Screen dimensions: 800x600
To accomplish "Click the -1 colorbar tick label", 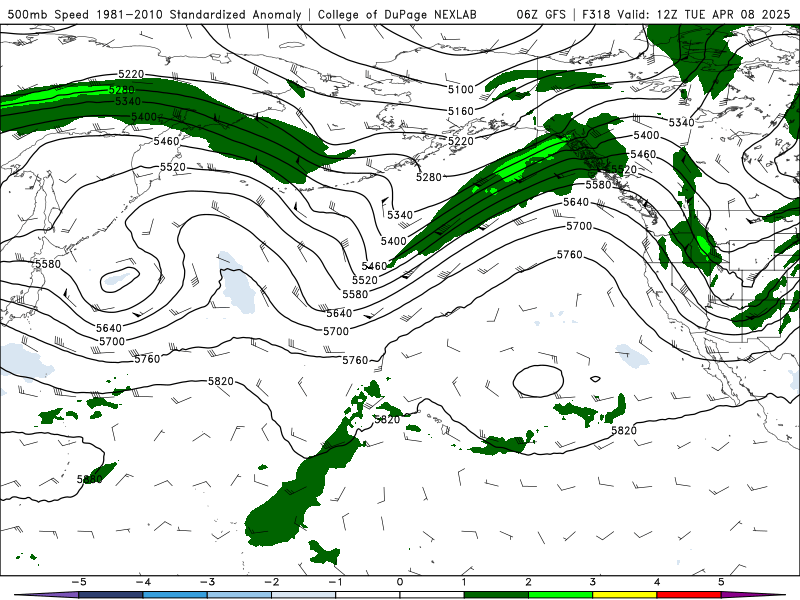I will pyautogui.click(x=336, y=582).
